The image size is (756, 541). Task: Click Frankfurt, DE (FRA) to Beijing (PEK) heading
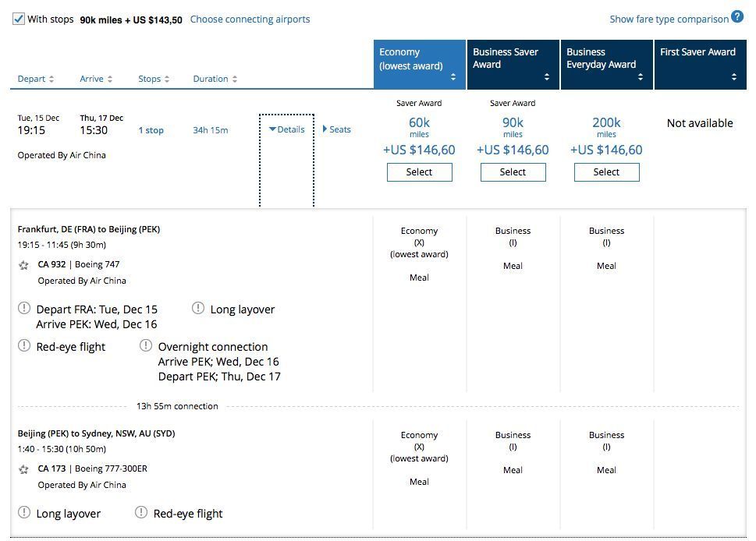(x=89, y=229)
